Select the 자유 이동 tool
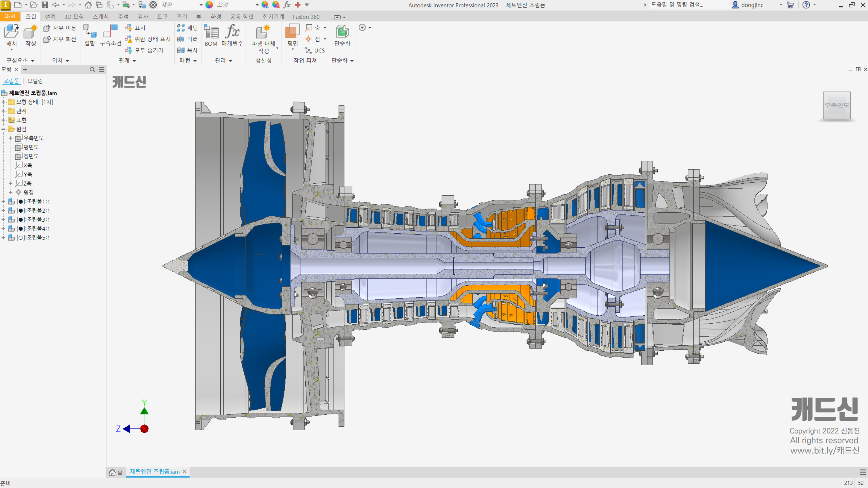 (60, 28)
